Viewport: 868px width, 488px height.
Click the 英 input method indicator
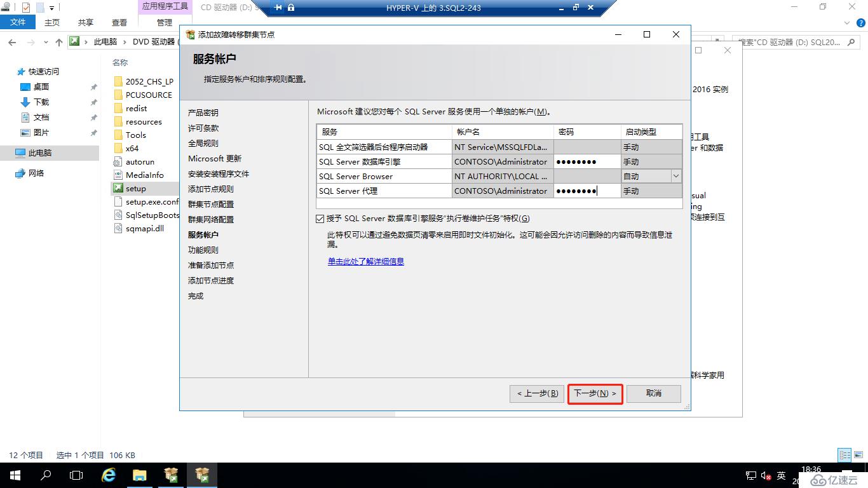click(782, 476)
